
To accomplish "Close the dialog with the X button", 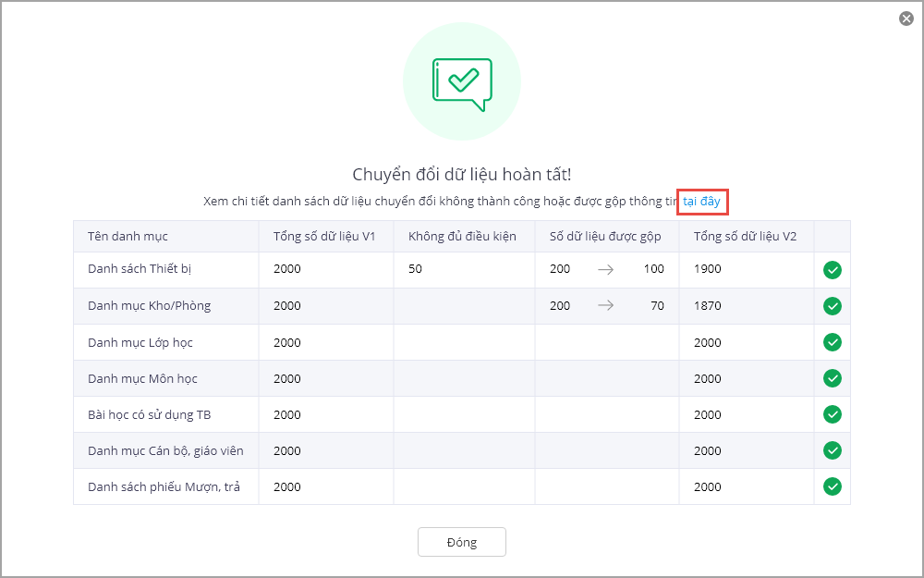I will pyautogui.click(x=906, y=18).
